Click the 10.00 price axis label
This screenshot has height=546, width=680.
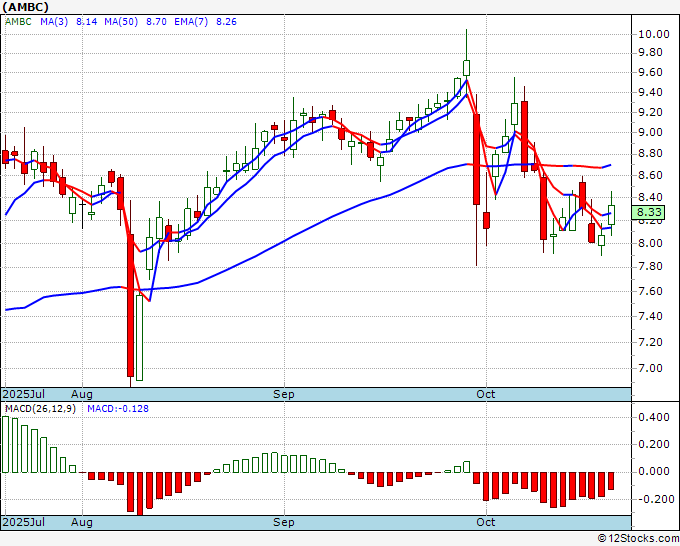point(654,34)
